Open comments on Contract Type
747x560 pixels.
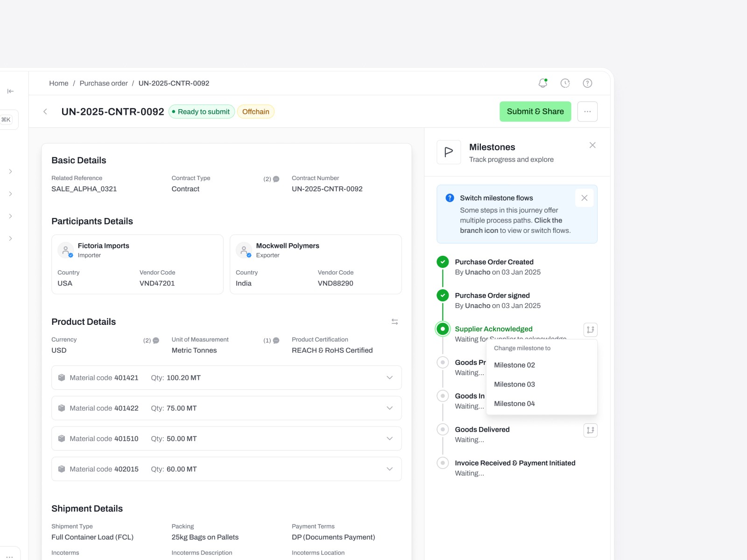pyautogui.click(x=271, y=179)
